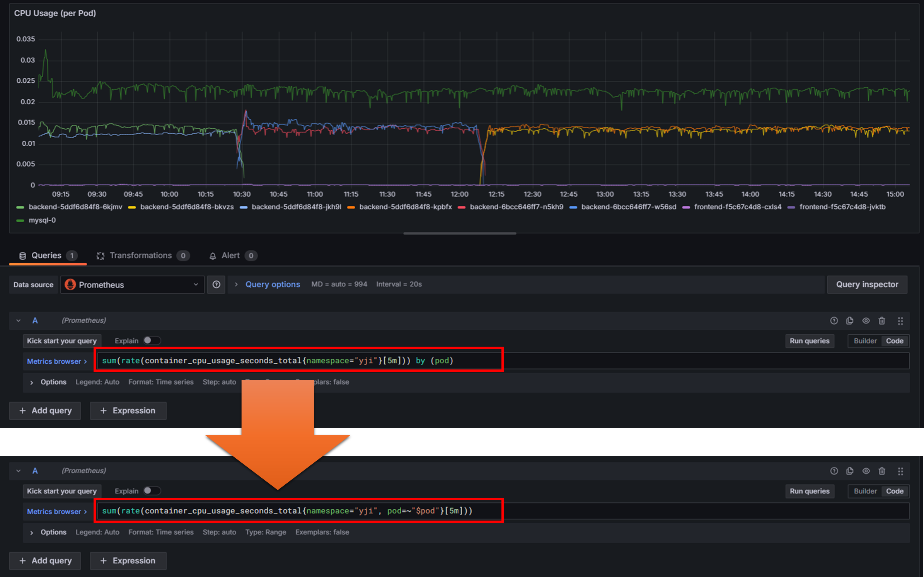Expand Options under the bottom query
924x577 pixels.
pyautogui.click(x=53, y=532)
